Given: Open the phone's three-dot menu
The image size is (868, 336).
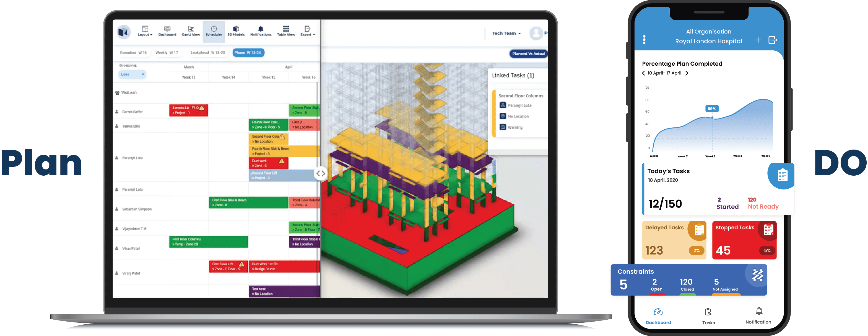Looking at the screenshot, I should tap(644, 40).
